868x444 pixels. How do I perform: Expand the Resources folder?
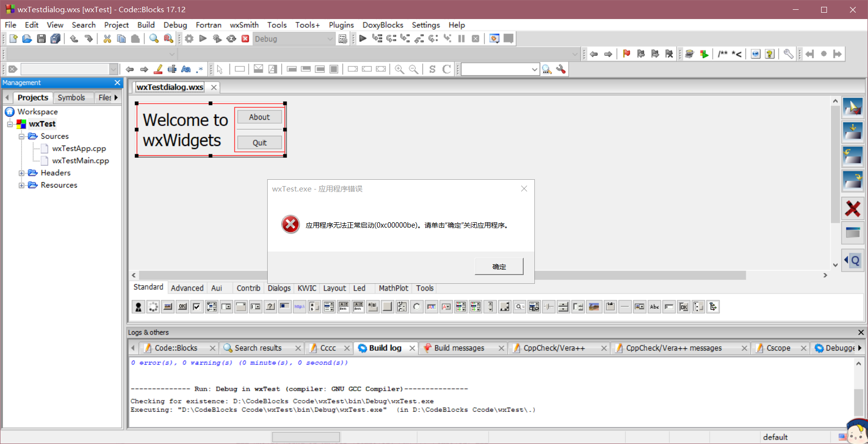(21, 185)
